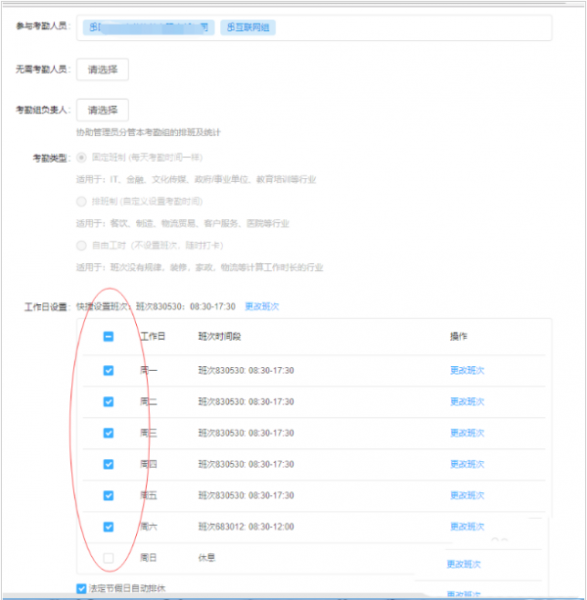The image size is (587, 600).
Task: Uncheck the 周三 workday checkbox
Action: [108, 433]
